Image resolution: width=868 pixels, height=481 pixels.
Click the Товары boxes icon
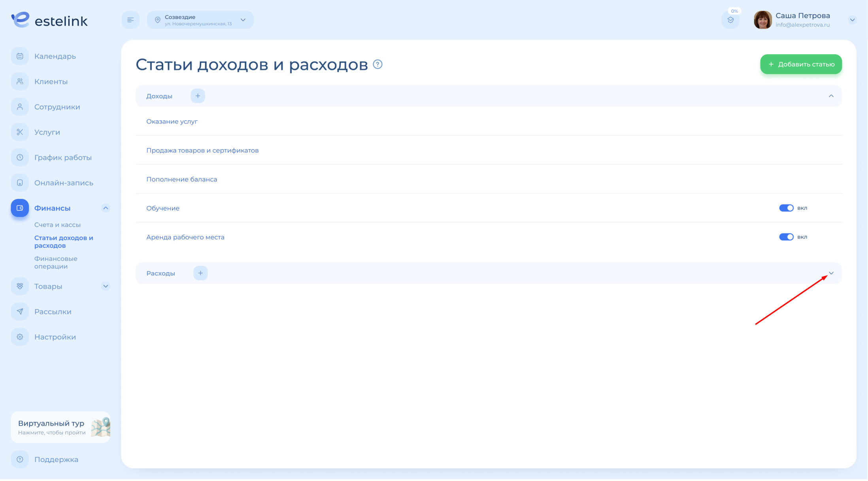point(20,286)
